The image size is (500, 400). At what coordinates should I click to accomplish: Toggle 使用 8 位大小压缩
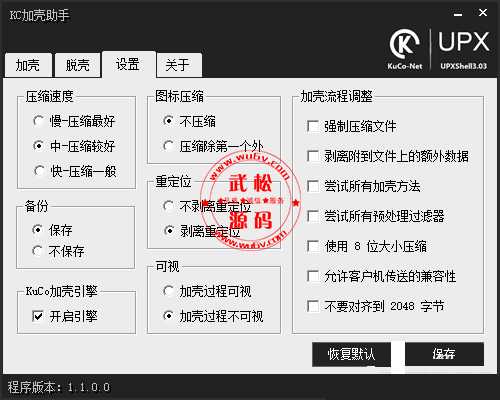click(367, 247)
